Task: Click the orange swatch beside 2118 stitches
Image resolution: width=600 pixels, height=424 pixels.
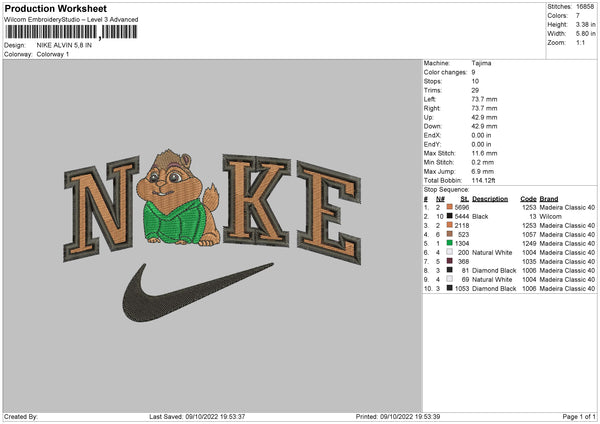Action: pyautogui.click(x=450, y=225)
